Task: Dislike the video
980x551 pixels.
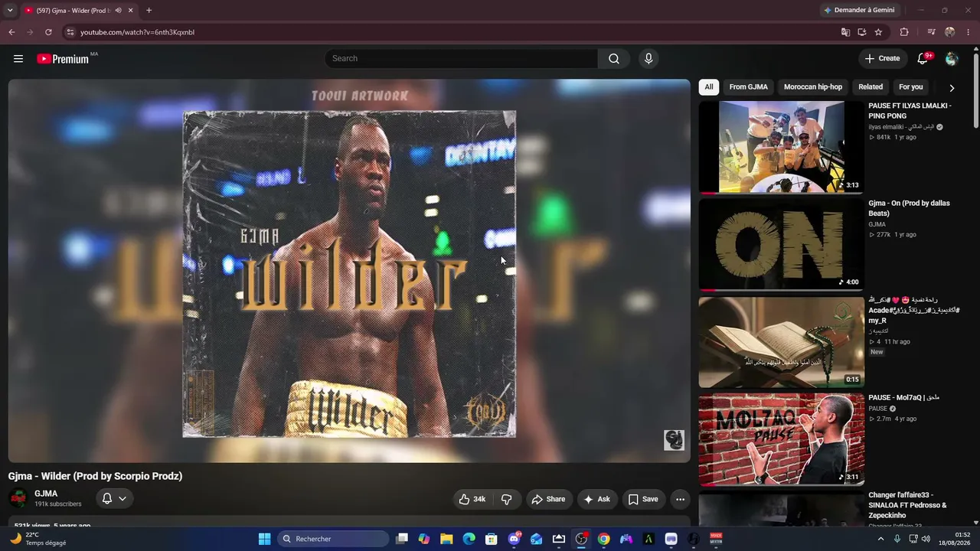Action: (x=507, y=499)
